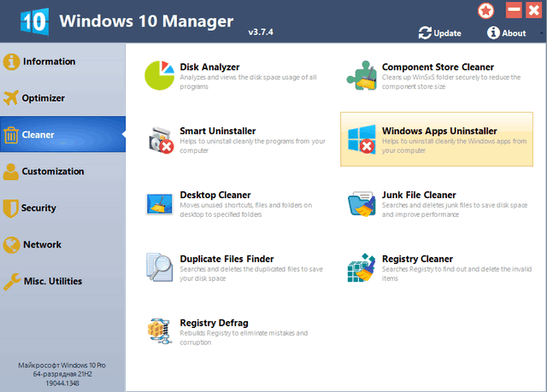Click the Desktop Cleaner broom icon
This screenshot has height=392, width=547.
[160, 204]
